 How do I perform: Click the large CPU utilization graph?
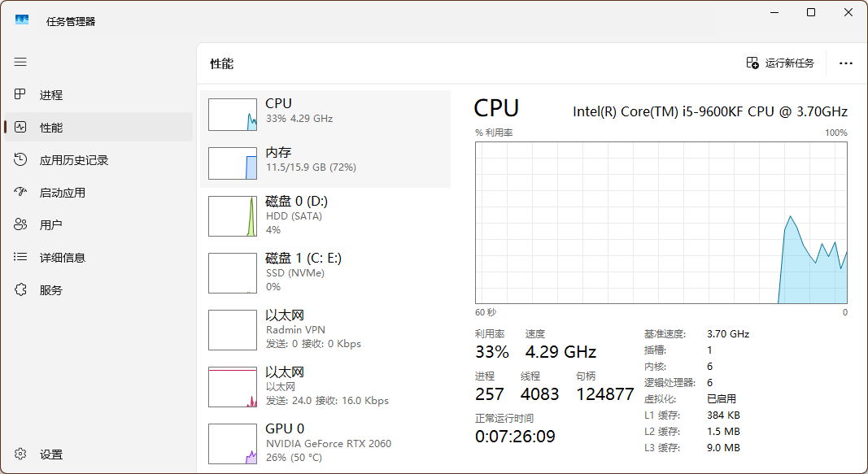point(661,223)
